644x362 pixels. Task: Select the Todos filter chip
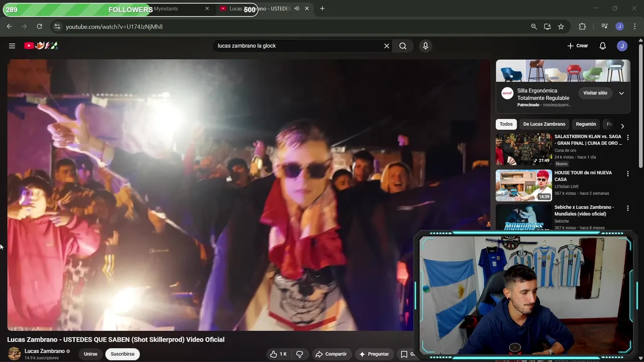pyautogui.click(x=506, y=124)
